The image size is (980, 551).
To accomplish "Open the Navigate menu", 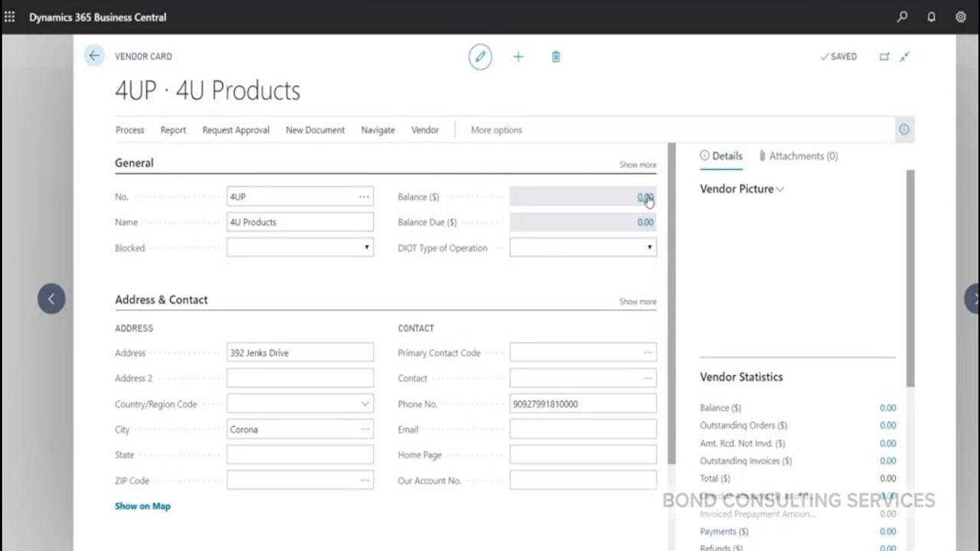I will coord(378,130).
